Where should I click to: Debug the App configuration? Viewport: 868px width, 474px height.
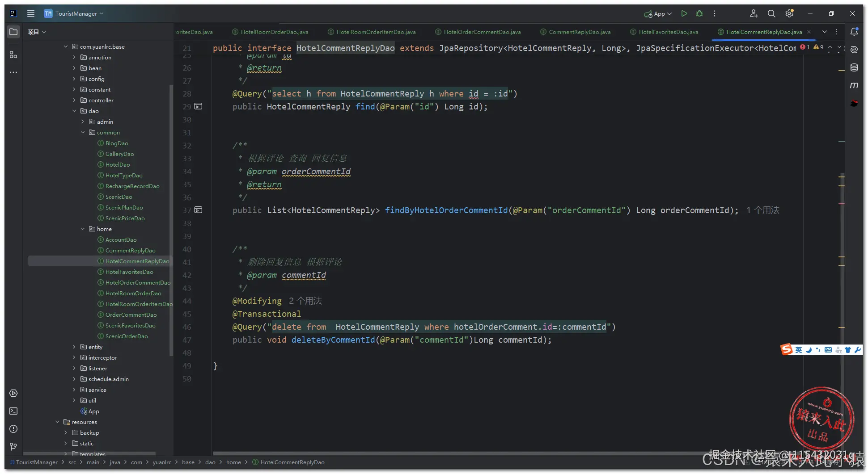pyautogui.click(x=699, y=13)
